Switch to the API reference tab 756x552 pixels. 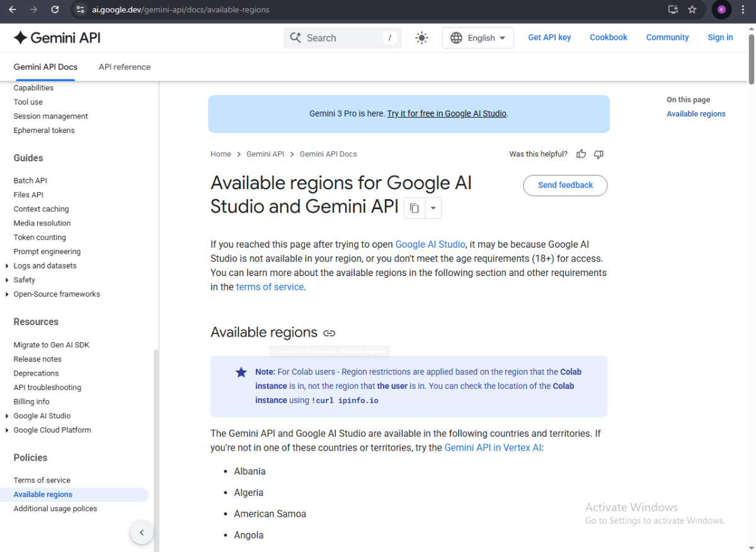tap(125, 67)
